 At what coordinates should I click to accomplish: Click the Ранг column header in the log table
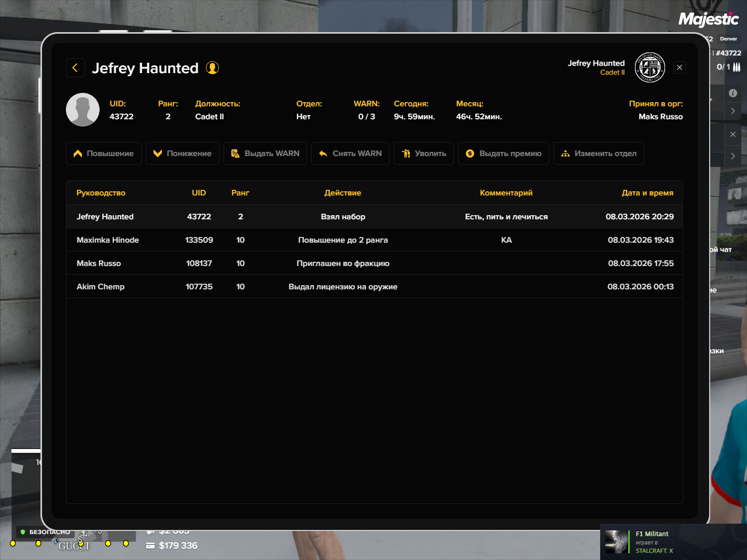point(240,193)
